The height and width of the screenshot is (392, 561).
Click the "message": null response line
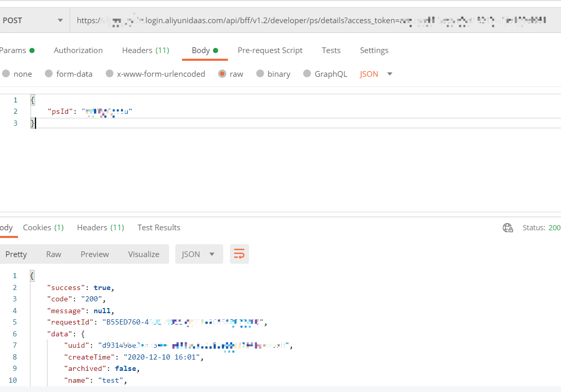click(x=80, y=311)
